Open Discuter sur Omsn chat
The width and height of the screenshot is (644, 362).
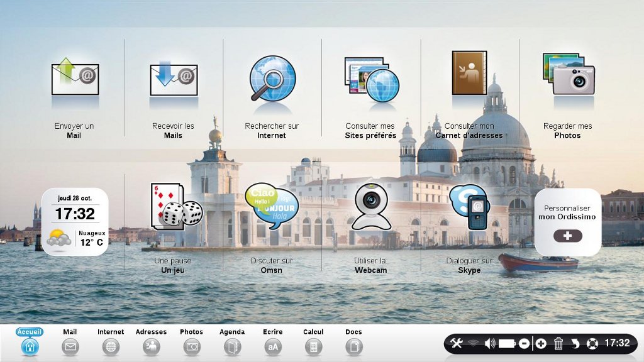(272, 207)
